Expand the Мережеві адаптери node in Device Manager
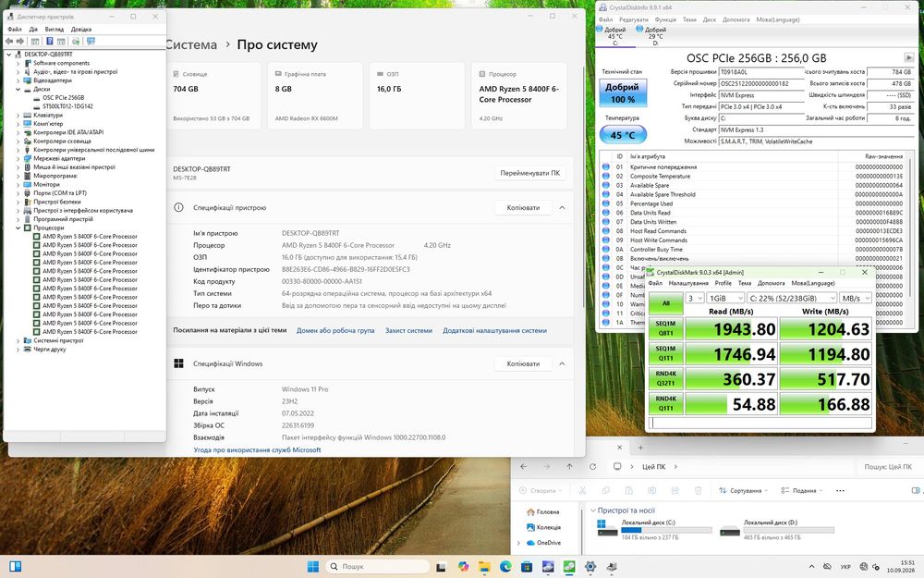 coord(18,159)
